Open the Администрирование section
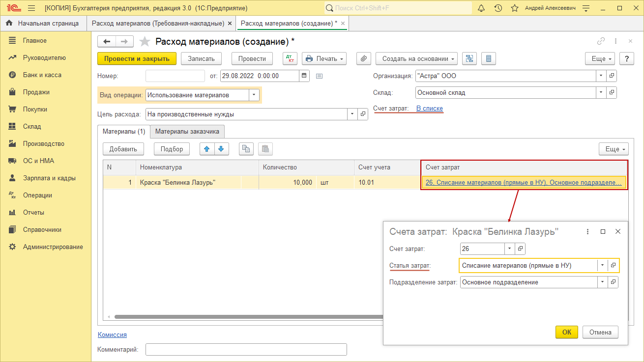Image resolution: width=644 pixels, height=362 pixels. (53, 247)
